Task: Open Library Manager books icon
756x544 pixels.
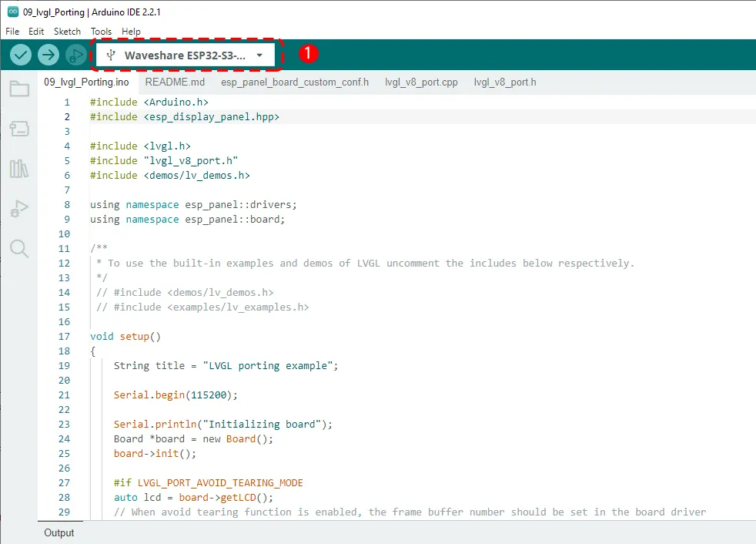Action: pyautogui.click(x=19, y=169)
